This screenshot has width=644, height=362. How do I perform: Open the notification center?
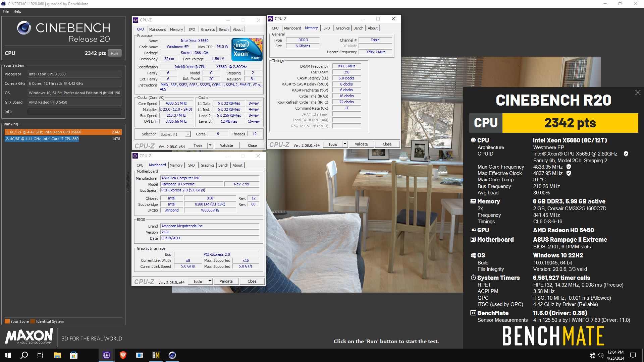pyautogui.click(x=633, y=355)
